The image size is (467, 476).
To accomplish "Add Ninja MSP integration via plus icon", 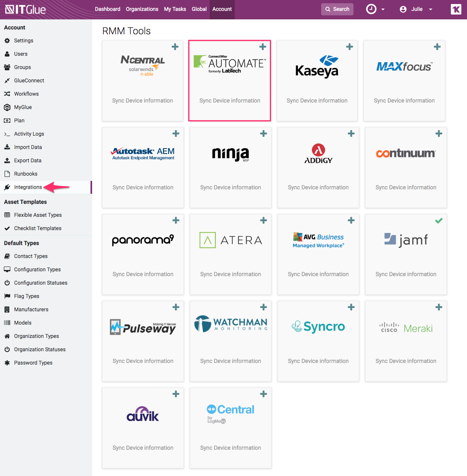I will tap(263, 134).
